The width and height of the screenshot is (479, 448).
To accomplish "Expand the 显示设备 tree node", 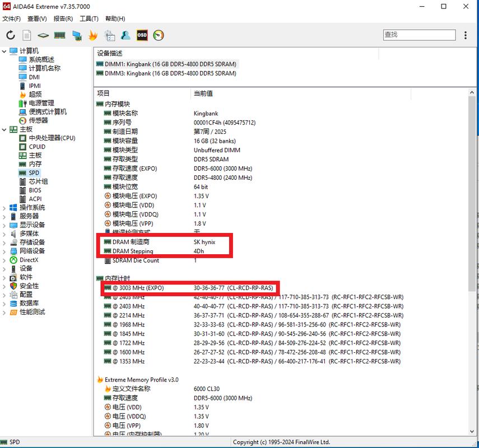I will click(4, 225).
